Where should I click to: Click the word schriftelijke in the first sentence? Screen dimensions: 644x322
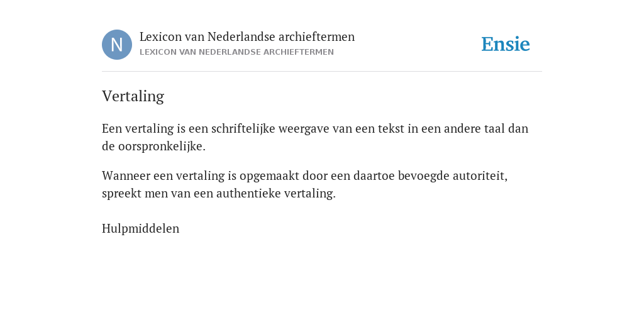(x=243, y=129)
